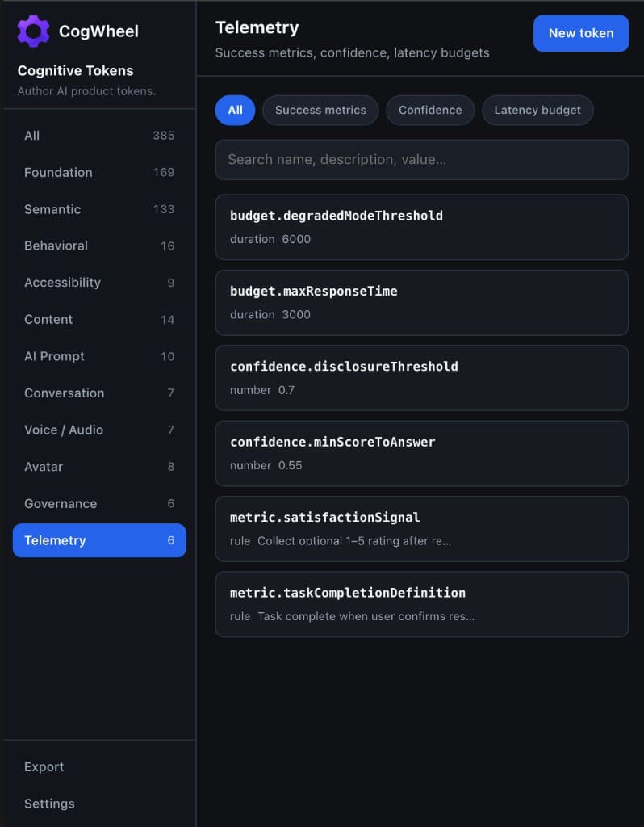Screen dimensions: 644x827
Task: Open the Conversation category
Action: pos(99,393)
